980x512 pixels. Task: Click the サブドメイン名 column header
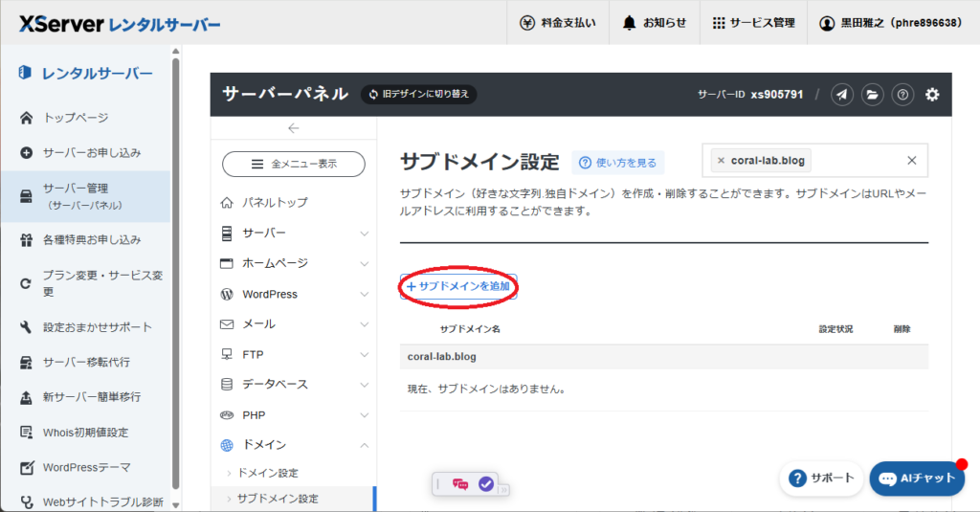click(x=469, y=329)
